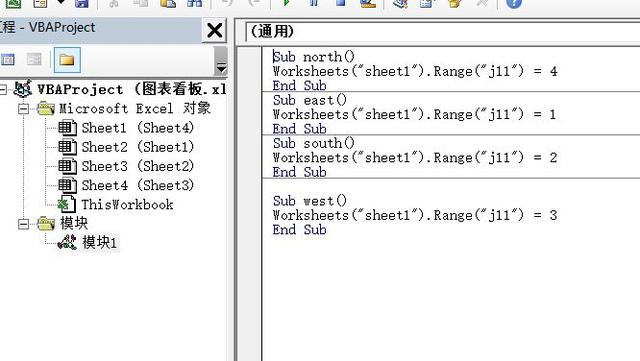Image resolution: width=640 pixels, height=361 pixels.
Task: Click the VBAProject root project icon
Action: coord(23,89)
